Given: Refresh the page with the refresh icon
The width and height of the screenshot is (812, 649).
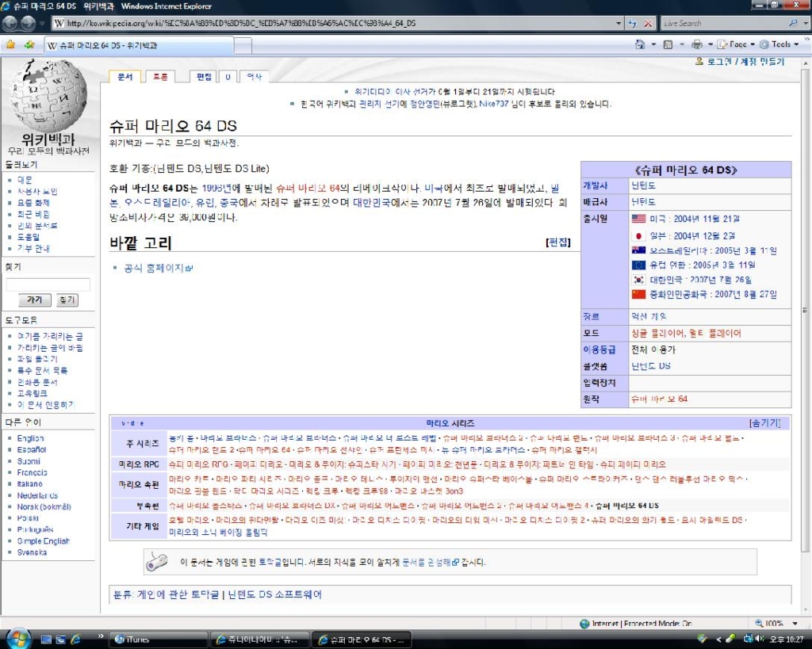Looking at the screenshot, I should tap(632, 23).
